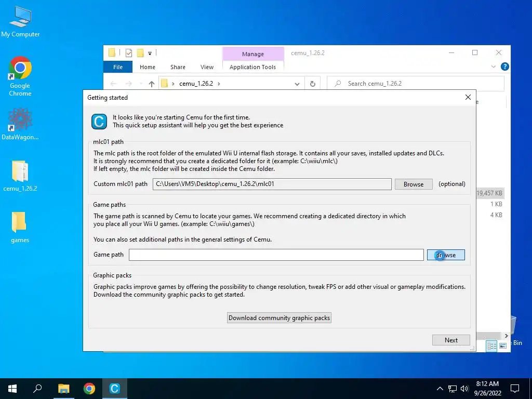Viewport: 532px width, 399px height.
Task: Browse for custom mlc01 path
Action: click(414, 184)
